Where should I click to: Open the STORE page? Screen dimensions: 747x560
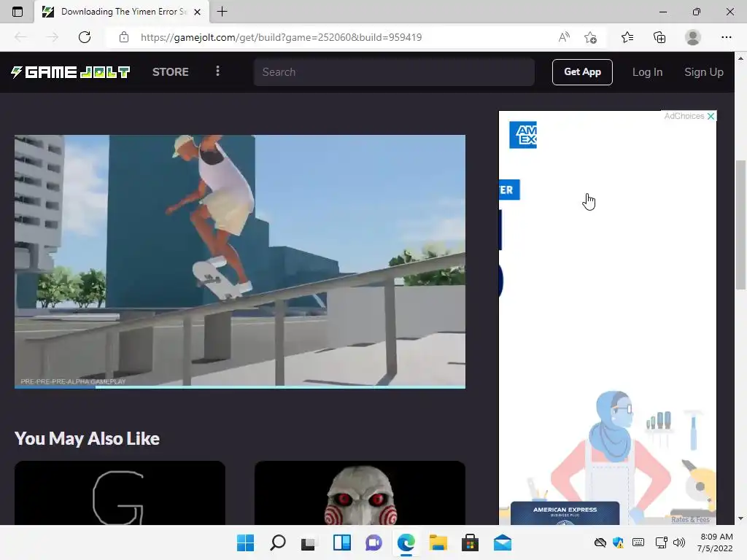tap(171, 72)
